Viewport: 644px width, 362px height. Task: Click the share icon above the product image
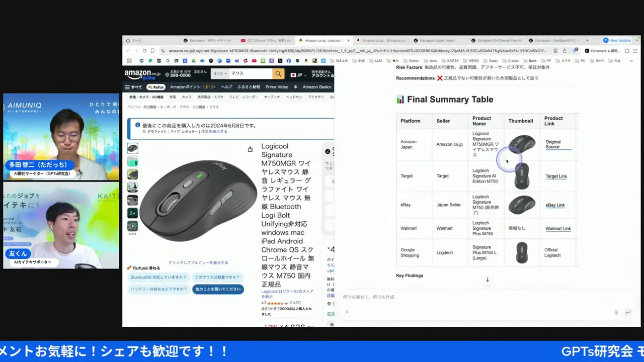[250, 149]
